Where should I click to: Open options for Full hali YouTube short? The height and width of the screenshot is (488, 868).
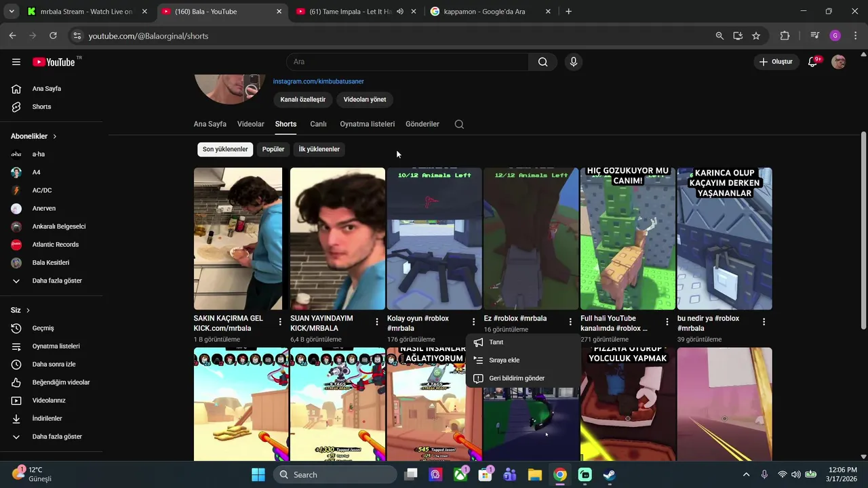coord(667,322)
